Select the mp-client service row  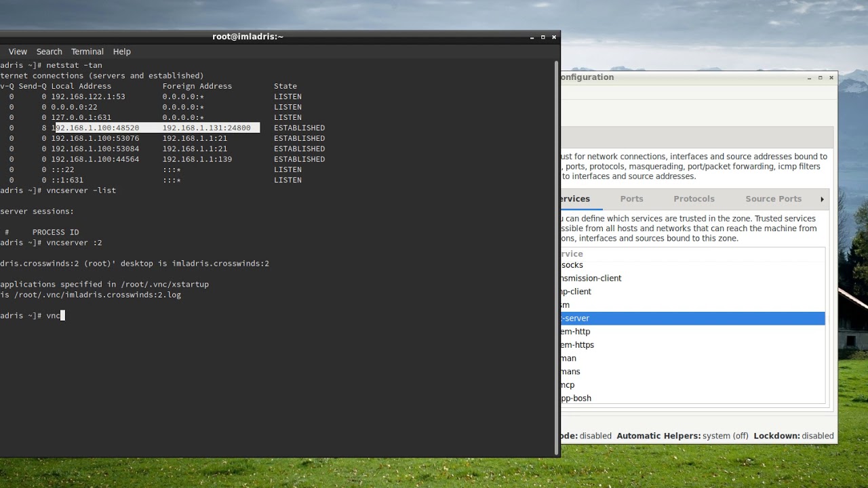tap(692, 291)
